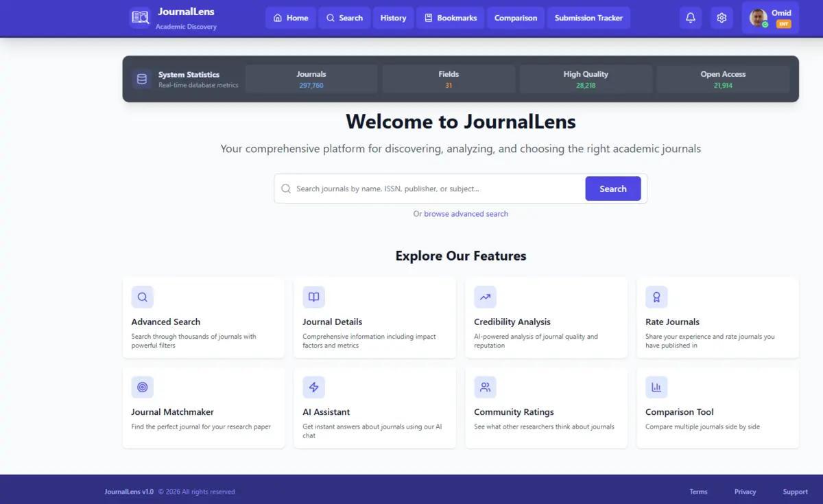
Task: Open the Privacy link in footer
Action: point(745,492)
